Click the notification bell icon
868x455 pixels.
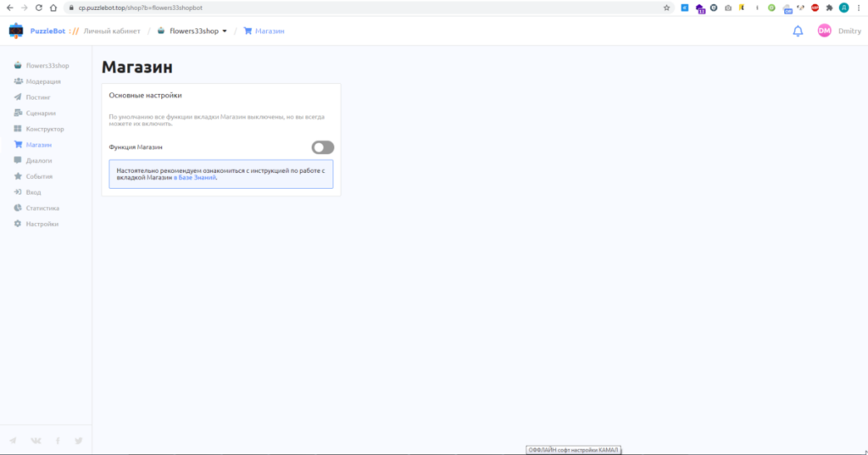point(798,31)
